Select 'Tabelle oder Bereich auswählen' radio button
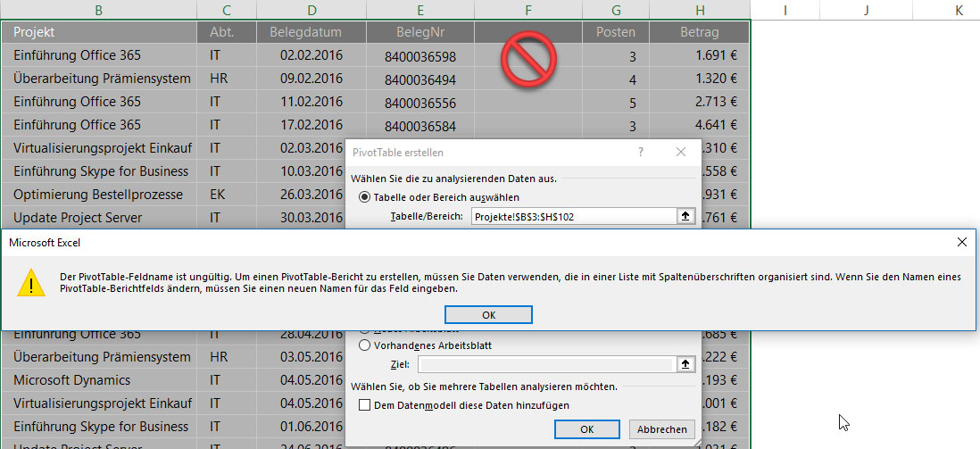Viewport: 980px width, 449px height. click(365, 197)
